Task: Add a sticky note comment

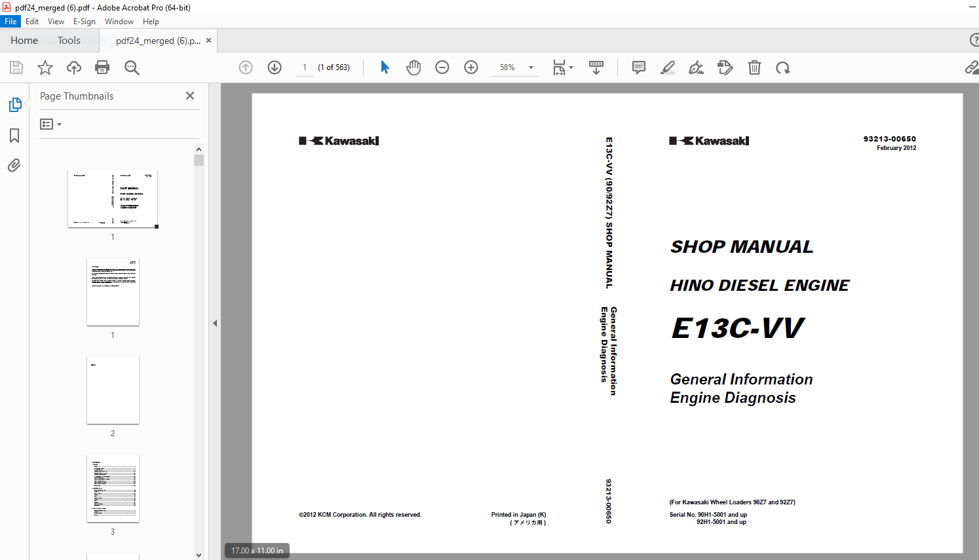Action: coord(639,67)
